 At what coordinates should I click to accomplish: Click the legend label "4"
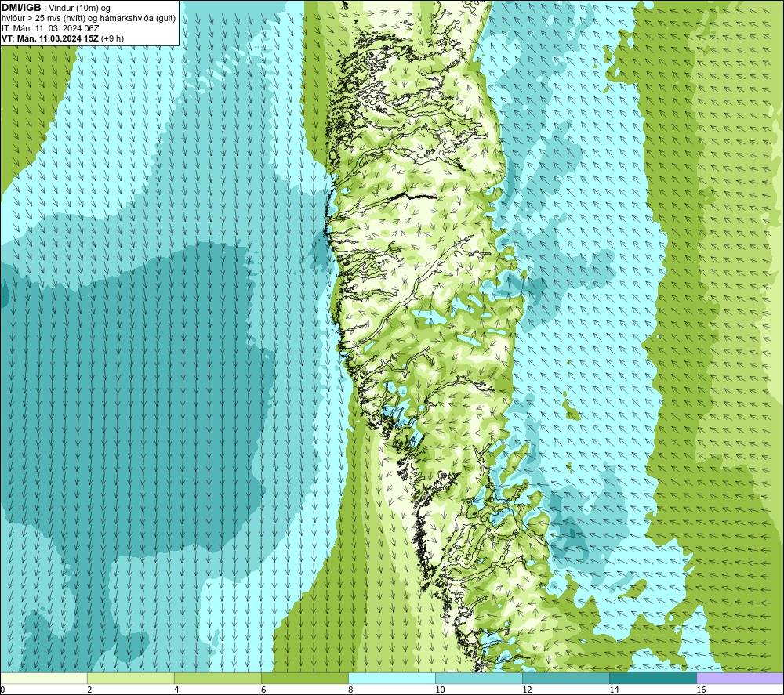(x=176, y=690)
